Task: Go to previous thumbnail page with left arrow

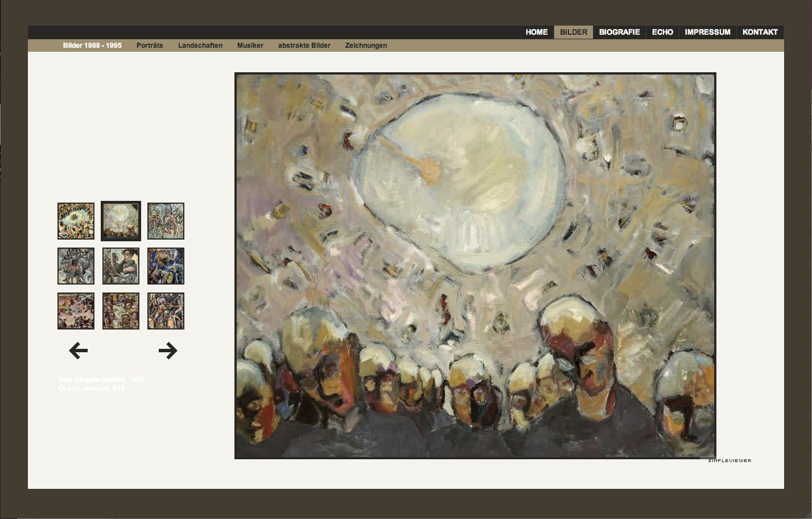Action: pyautogui.click(x=79, y=351)
